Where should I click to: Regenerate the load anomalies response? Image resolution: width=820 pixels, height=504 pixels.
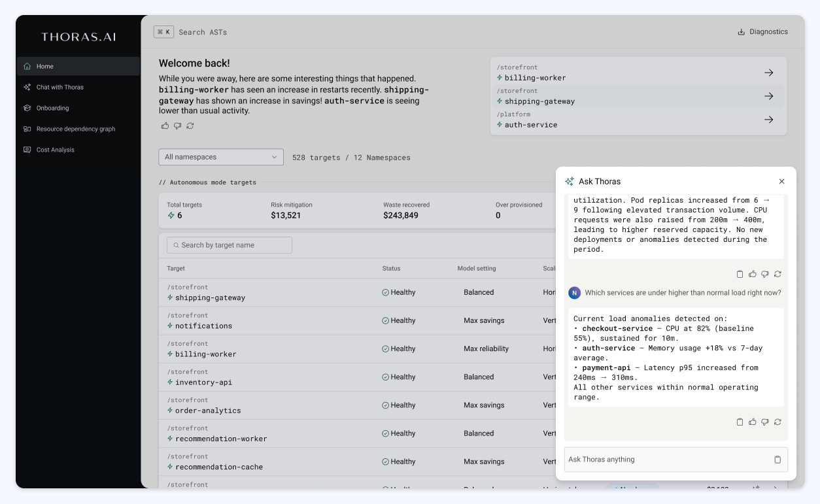coord(777,422)
